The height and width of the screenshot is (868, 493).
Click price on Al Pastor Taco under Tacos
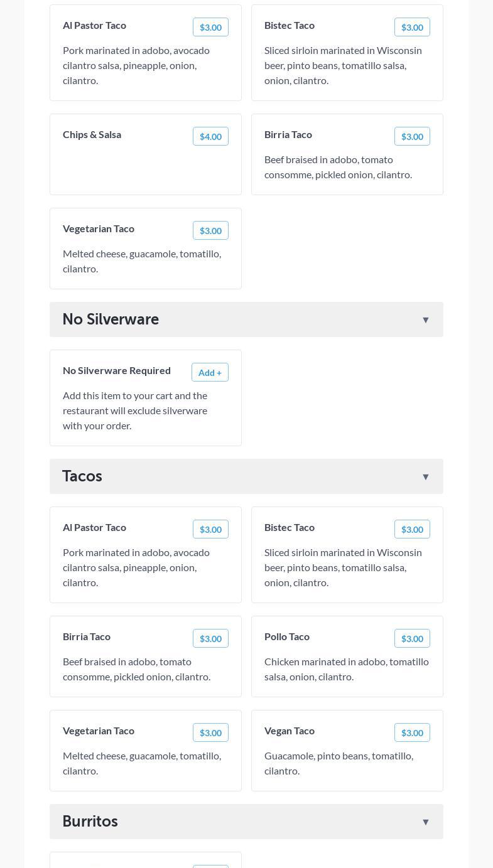click(x=210, y=529)
